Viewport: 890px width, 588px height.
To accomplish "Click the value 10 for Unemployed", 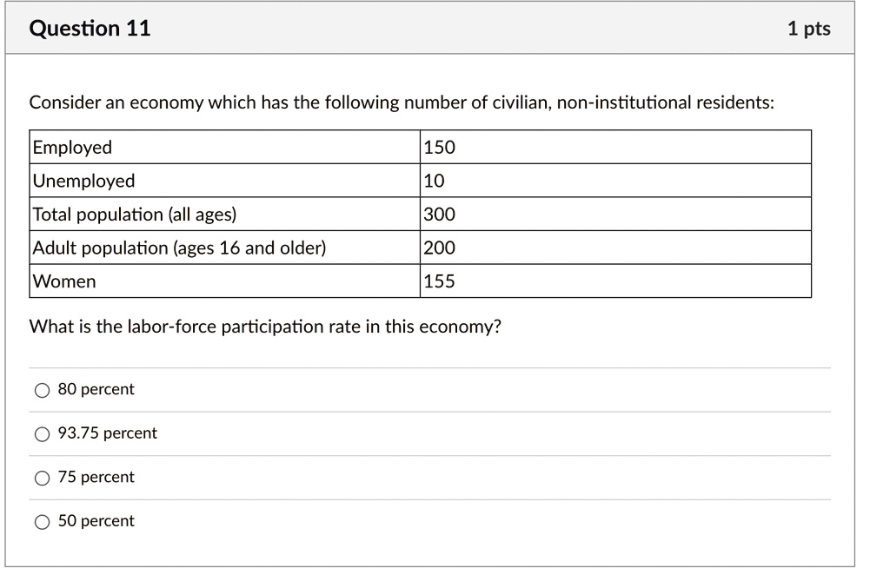I will 435,181.
